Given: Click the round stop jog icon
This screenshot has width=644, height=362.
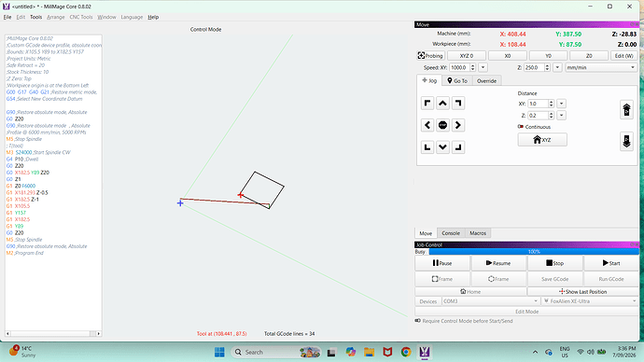Looking at the screenshot, I should 442,125.
